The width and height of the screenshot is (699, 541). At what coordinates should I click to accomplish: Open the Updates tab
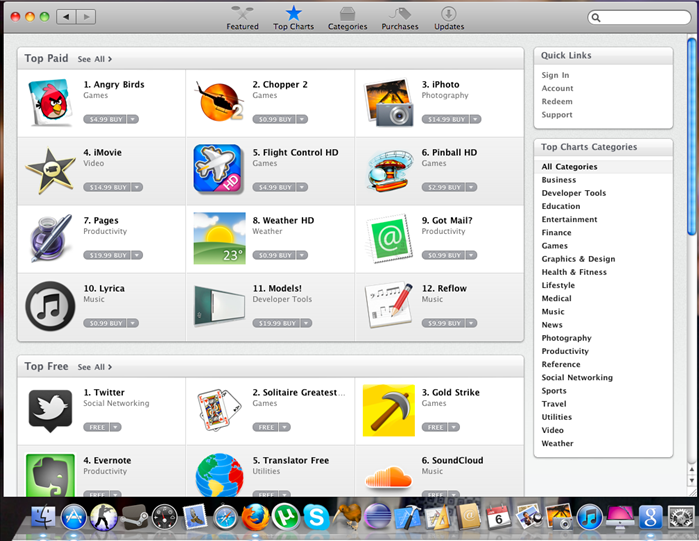[x=449, y=18]
